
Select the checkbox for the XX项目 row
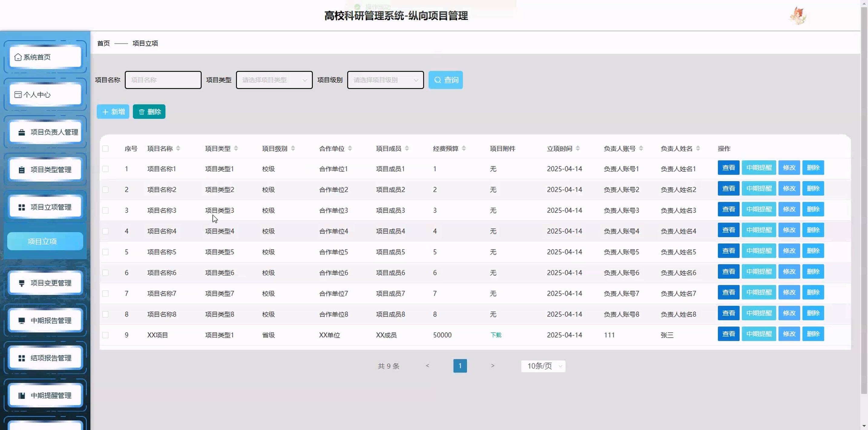[105, 335]
